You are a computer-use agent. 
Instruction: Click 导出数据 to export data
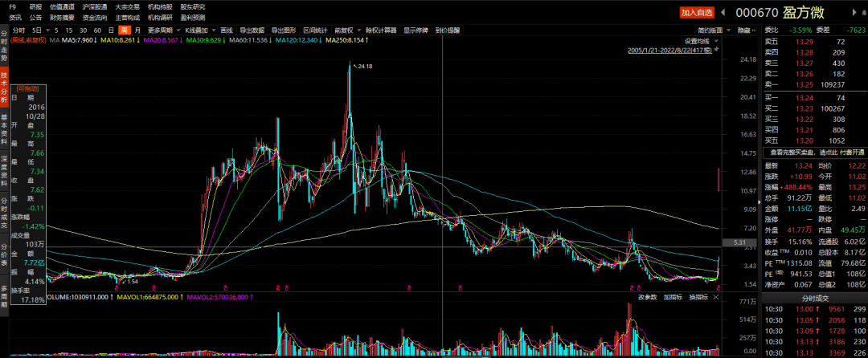click(252, 31)
